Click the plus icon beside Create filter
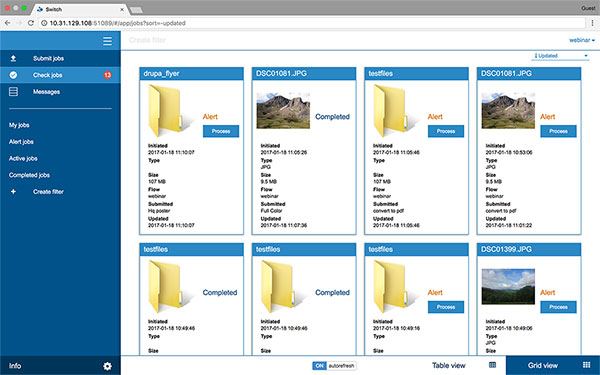The image size is (600, 375). [x=13, y=192]
